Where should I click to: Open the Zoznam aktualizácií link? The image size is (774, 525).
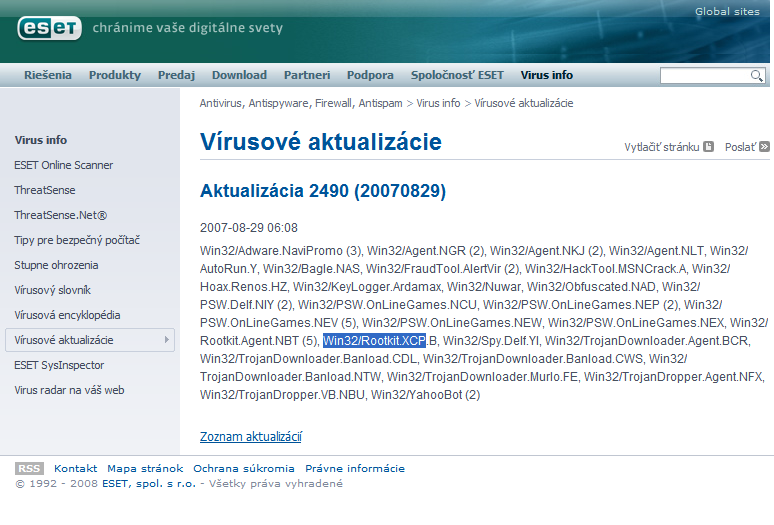251,437
